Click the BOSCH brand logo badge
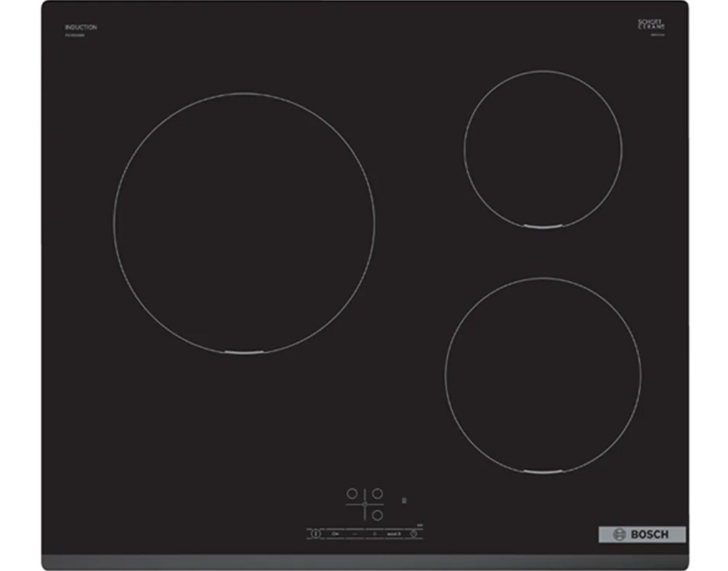728x571 pixels. click(641, 534)
